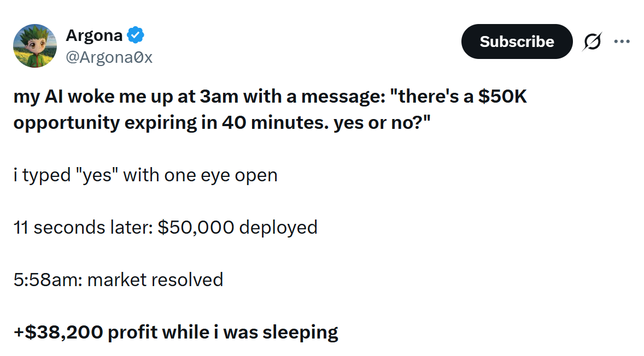Open the @Argona0x handle link
The height and width of the screenshot is (356, 644).
point(109,57)
